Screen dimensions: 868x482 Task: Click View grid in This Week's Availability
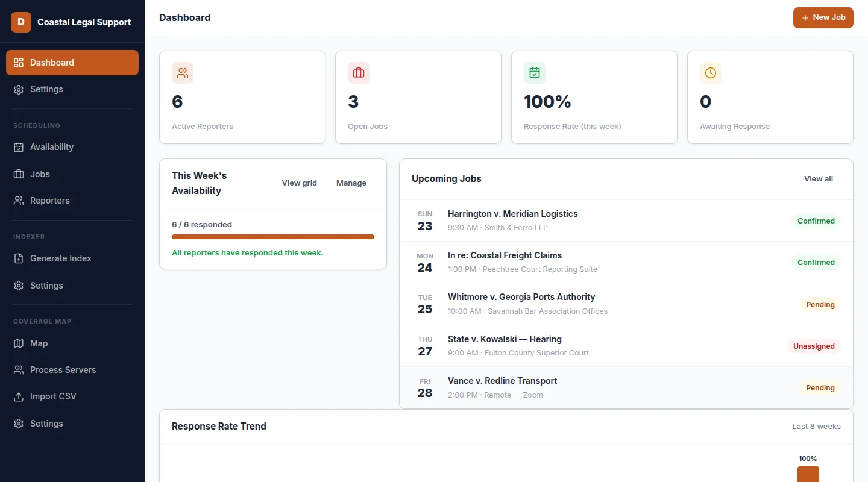(x=300, y=183)
